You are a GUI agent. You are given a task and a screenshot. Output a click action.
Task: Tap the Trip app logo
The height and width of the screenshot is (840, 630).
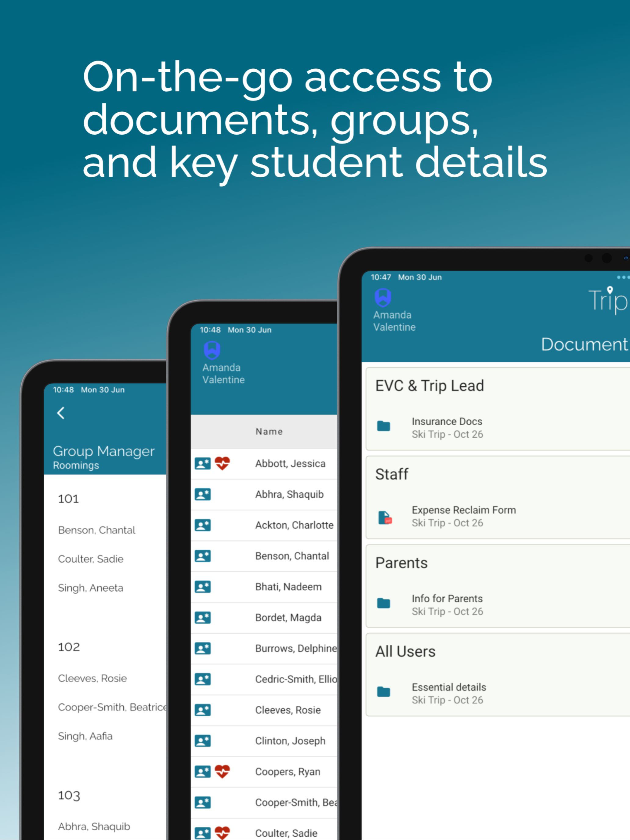click(608, 301)
